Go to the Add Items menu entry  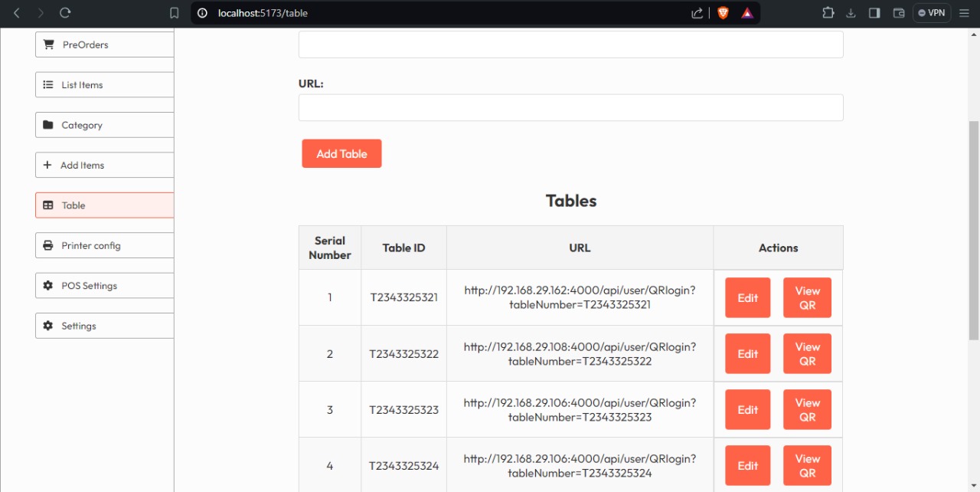(x=105, y=165)
